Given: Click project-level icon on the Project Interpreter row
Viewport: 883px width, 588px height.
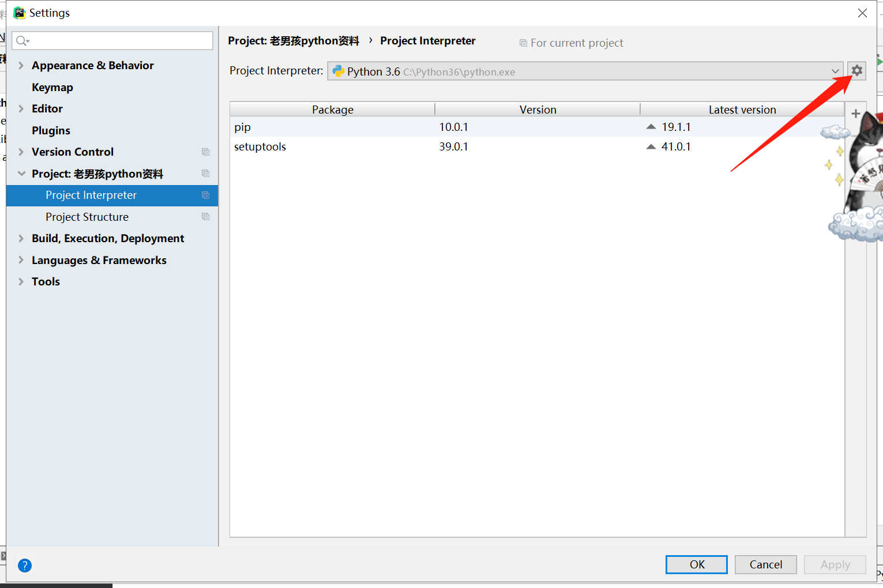Looking at the screenshot, I should click(205, 195).
